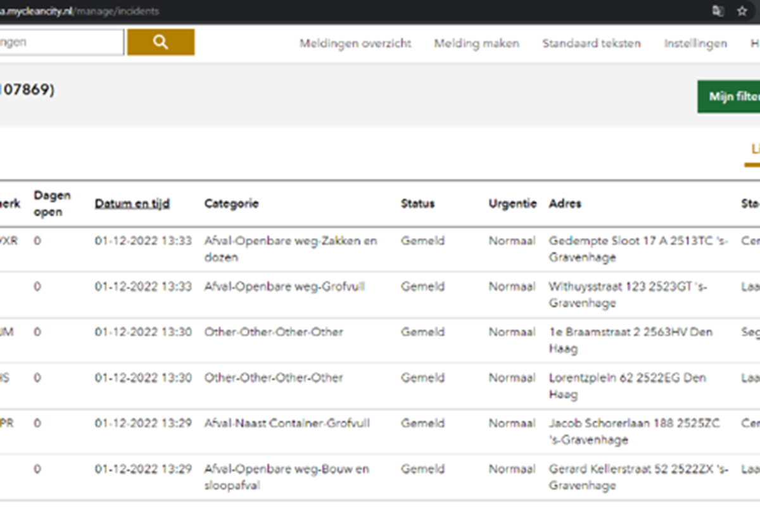The image size is (760, 532).
Task: Open Instellingen menu
Action: click(x=695, y=44)
